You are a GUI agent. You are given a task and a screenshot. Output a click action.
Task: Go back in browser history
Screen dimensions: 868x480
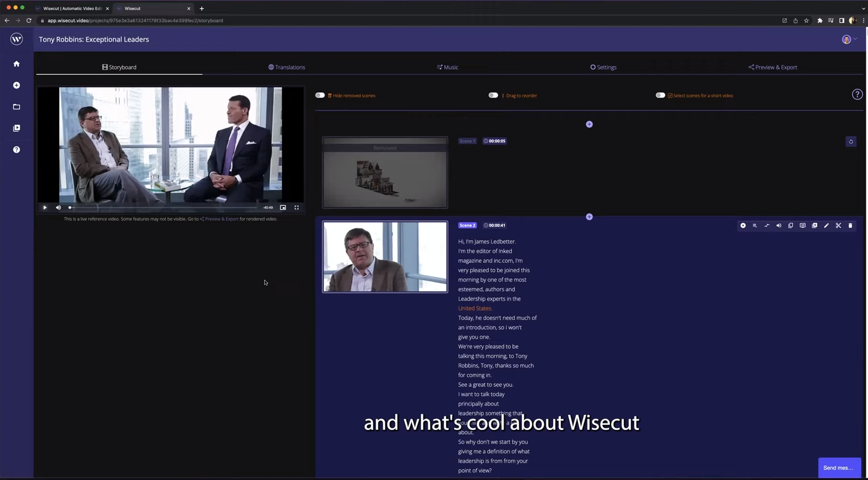7,21
